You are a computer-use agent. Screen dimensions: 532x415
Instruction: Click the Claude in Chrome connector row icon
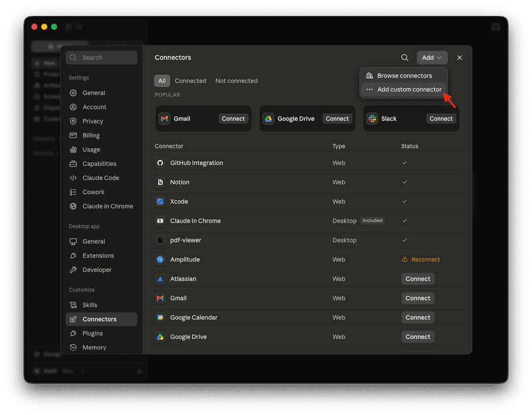pos(160,221)
